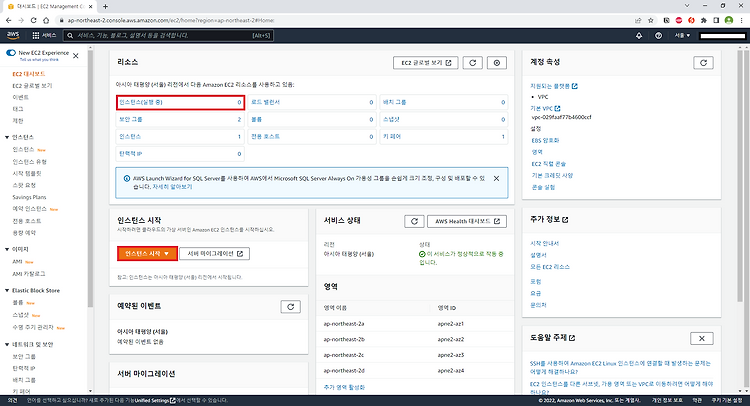Bookmark this page with star icon

(x=651, y=20)
